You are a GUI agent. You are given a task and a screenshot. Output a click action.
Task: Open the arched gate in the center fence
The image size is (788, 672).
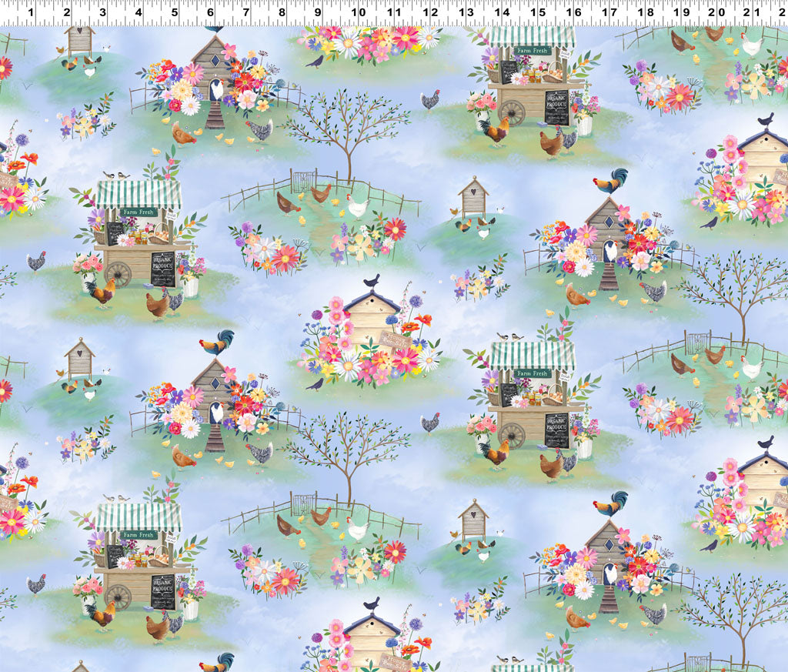click(x=303, y=182)
